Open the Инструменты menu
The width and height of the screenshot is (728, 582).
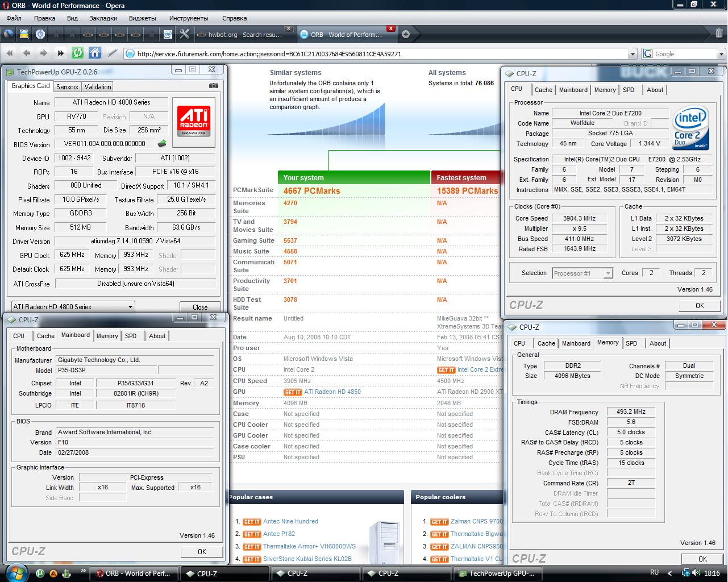[189, 18]
